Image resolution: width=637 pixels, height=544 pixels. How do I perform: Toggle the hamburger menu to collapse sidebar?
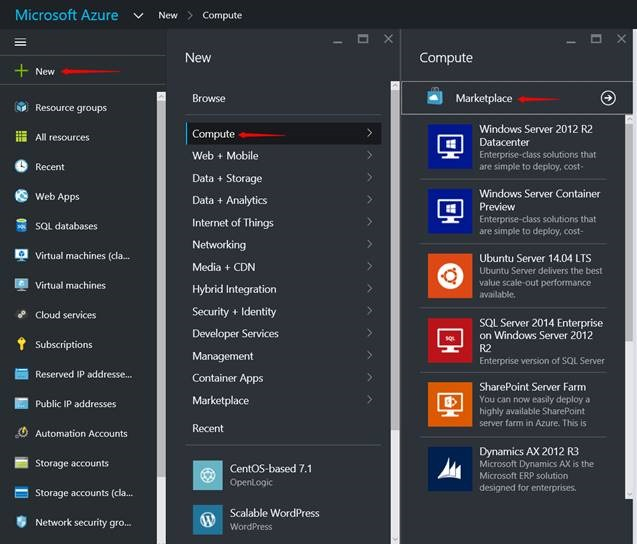(20, 42)
